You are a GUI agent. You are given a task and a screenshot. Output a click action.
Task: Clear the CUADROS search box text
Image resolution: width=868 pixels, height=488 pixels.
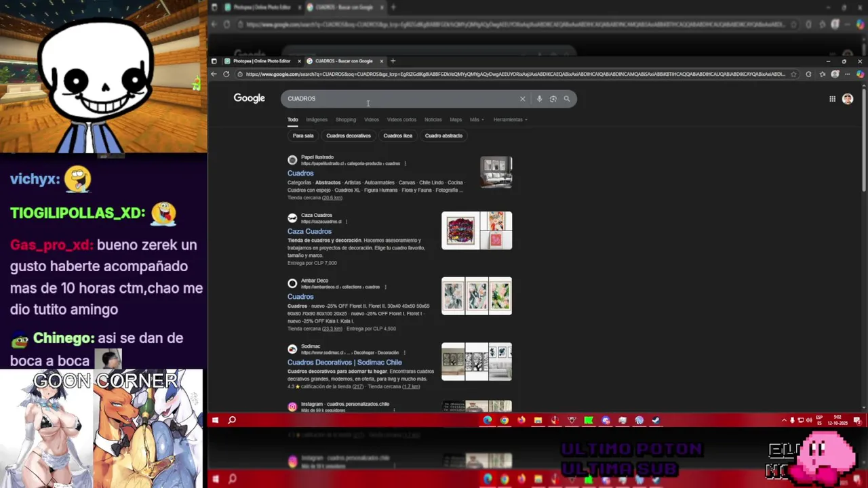click(x=522, y=99)
